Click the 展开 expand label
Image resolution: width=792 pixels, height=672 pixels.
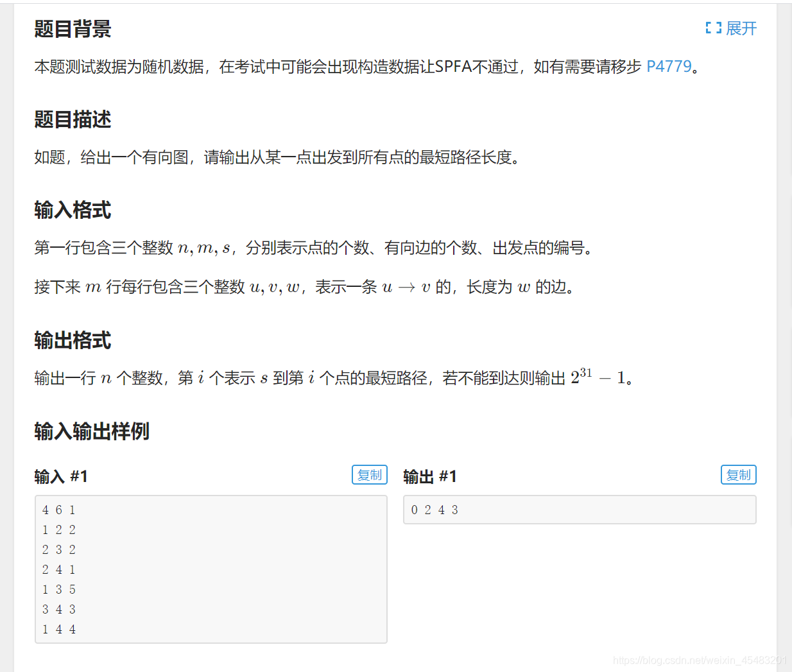(741, 28)
